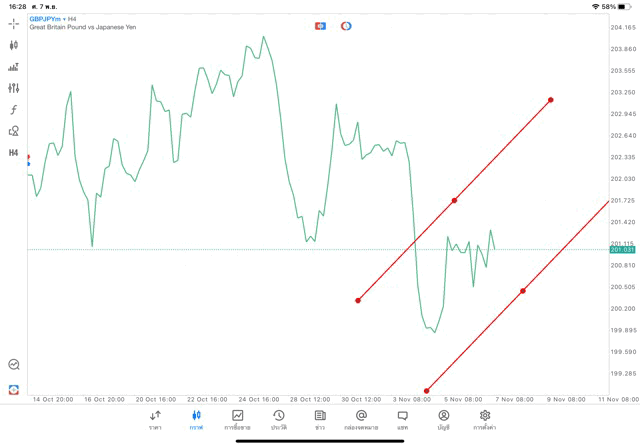Select the crosshair cursor tool

pyautogui.click(x=14, y=23)
